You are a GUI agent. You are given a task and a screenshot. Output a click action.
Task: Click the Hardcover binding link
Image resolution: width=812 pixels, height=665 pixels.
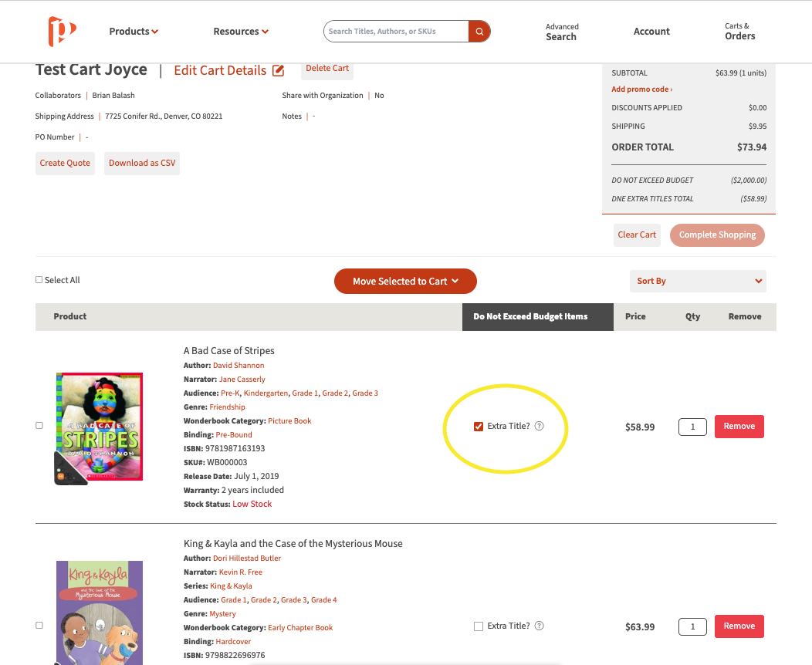(x=233, y=642)
